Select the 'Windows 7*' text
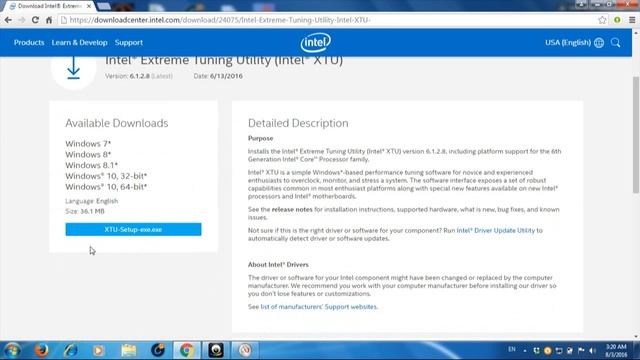Screen dimensions: 640x360 (x=88, y=144)
